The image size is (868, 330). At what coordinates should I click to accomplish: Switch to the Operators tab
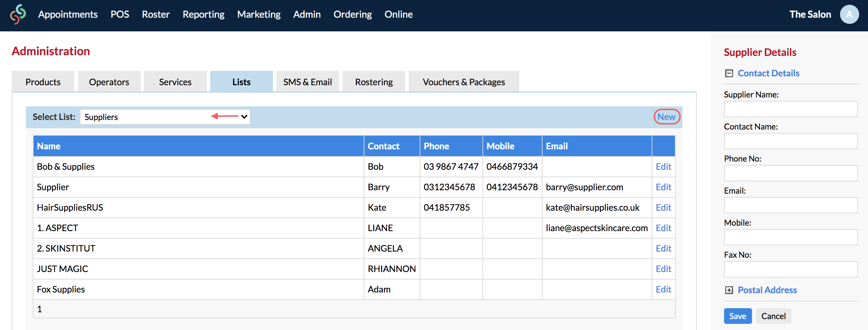click(x=109, y=82)
